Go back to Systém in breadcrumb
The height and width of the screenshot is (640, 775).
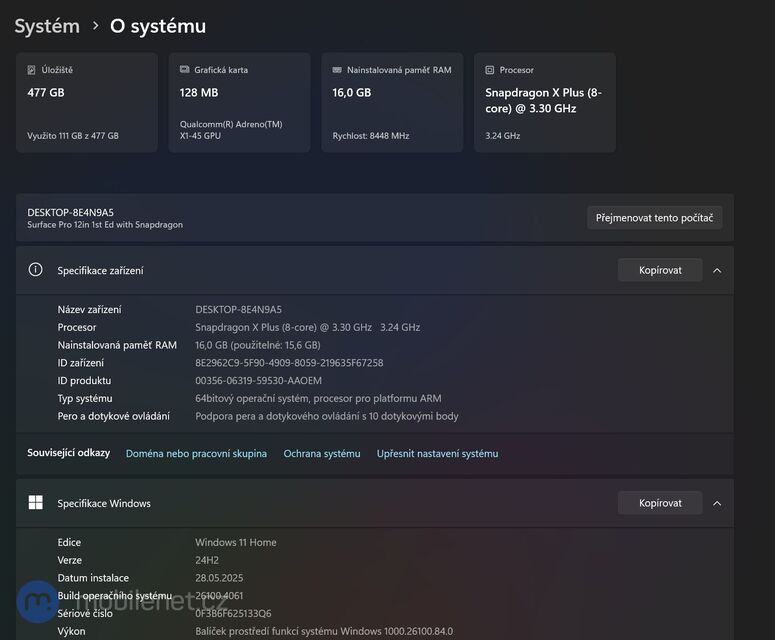[47, 26]
